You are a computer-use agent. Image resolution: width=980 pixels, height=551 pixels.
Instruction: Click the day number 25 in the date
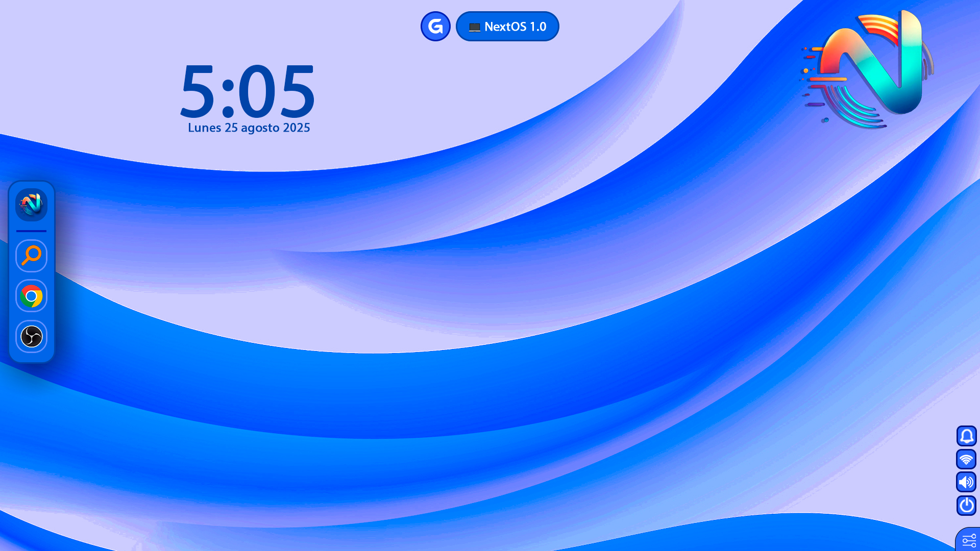(231, 128)
